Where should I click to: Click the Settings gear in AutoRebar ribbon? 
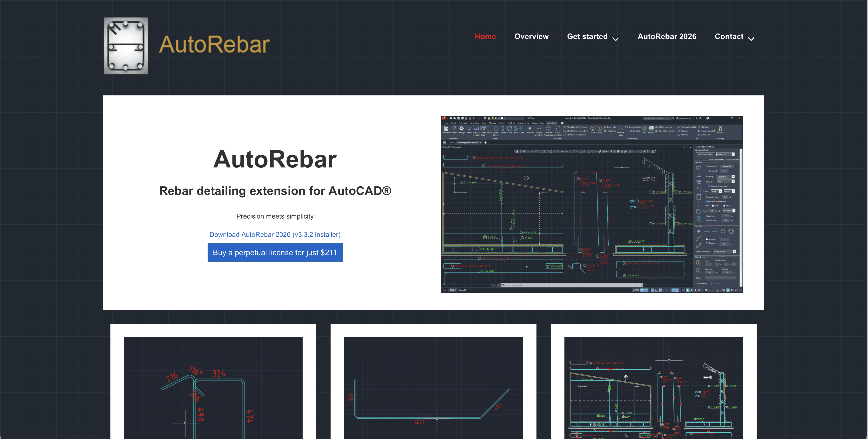[462, 129]
